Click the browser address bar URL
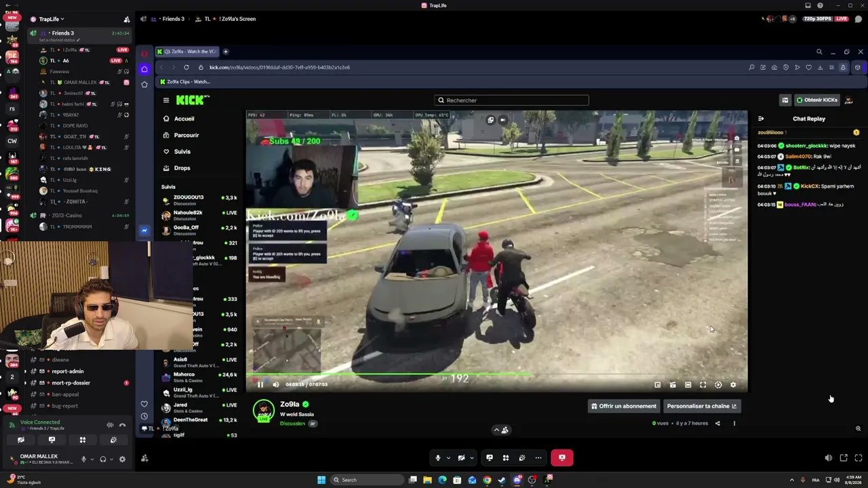Image resolution: width=868 pixels, height=488 pixels. (x=279, y=67)
